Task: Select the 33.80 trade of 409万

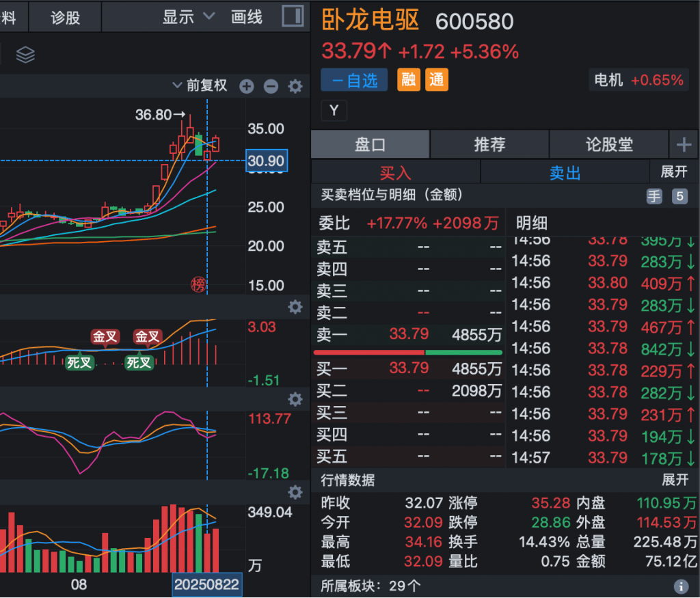Action: [603, 283]
